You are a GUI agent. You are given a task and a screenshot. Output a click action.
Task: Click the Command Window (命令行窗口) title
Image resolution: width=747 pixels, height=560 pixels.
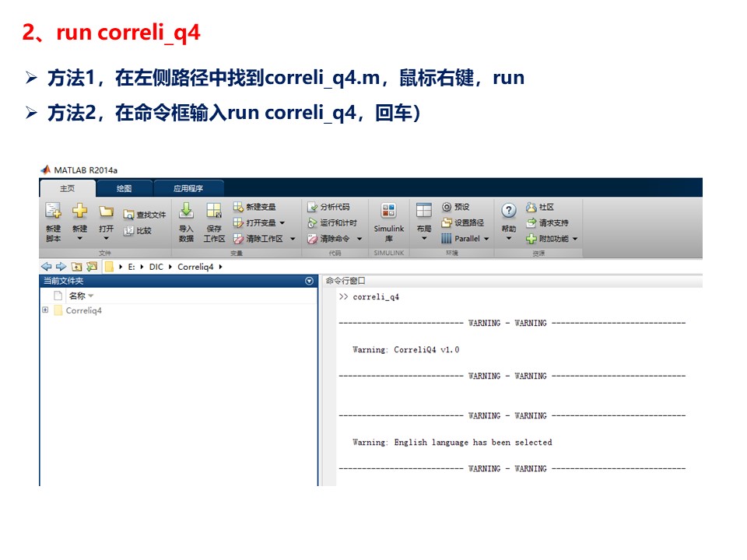click(345, 281)
